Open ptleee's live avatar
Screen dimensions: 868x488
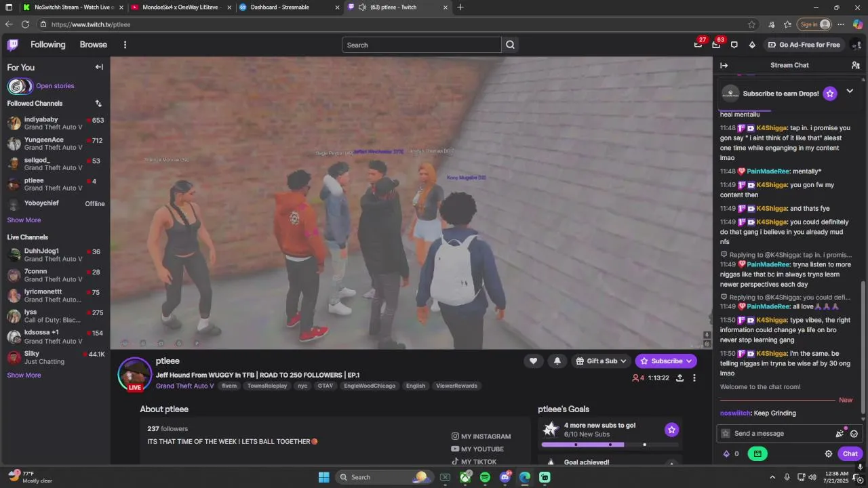134,374
